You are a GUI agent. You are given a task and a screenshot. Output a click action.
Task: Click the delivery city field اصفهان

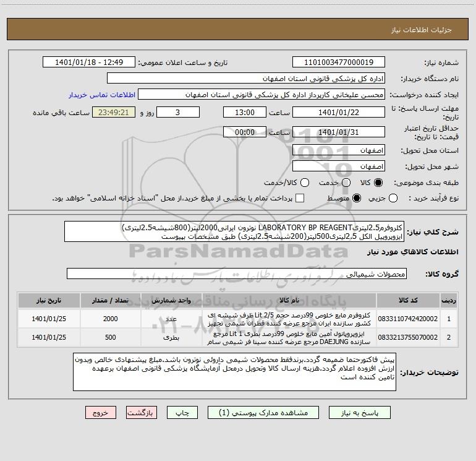339,166
